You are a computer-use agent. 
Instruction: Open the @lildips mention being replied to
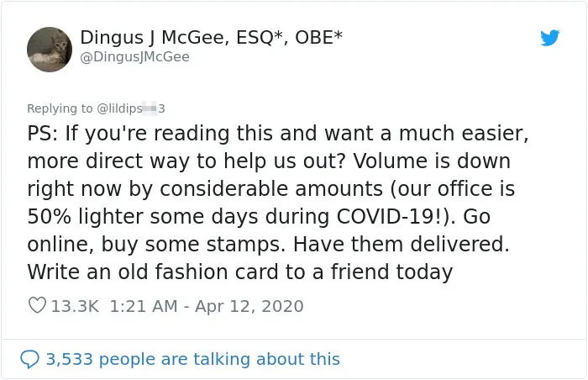click(131, 108)
